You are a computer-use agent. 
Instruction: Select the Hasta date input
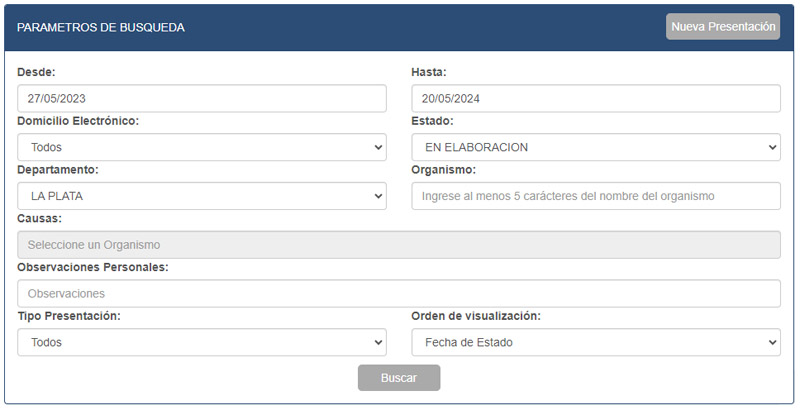click(595, 99)
